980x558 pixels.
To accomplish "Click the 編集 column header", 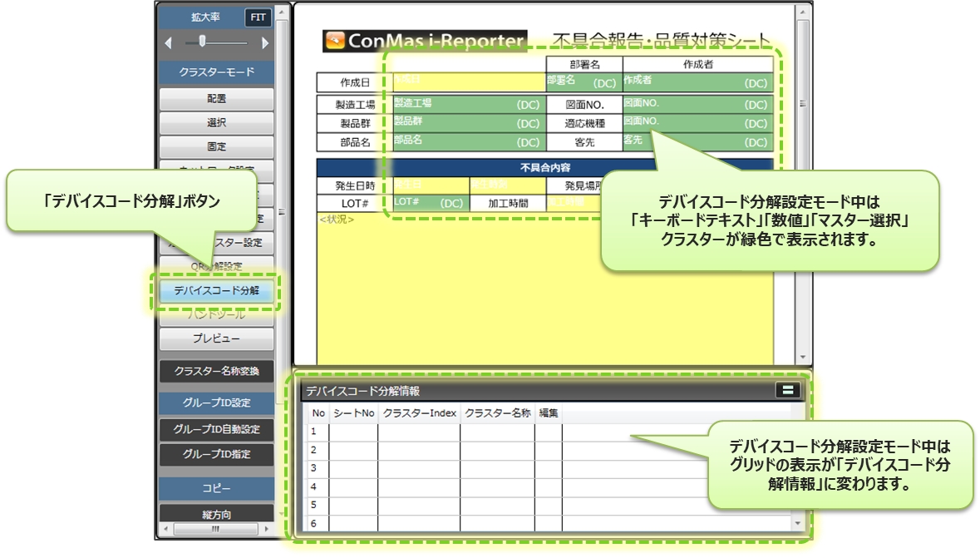I will coord(548,412).
